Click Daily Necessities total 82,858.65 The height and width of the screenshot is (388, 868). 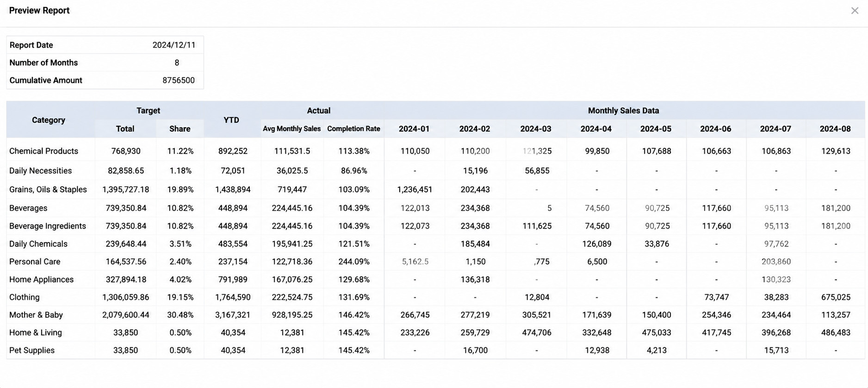tap(126, 170)
